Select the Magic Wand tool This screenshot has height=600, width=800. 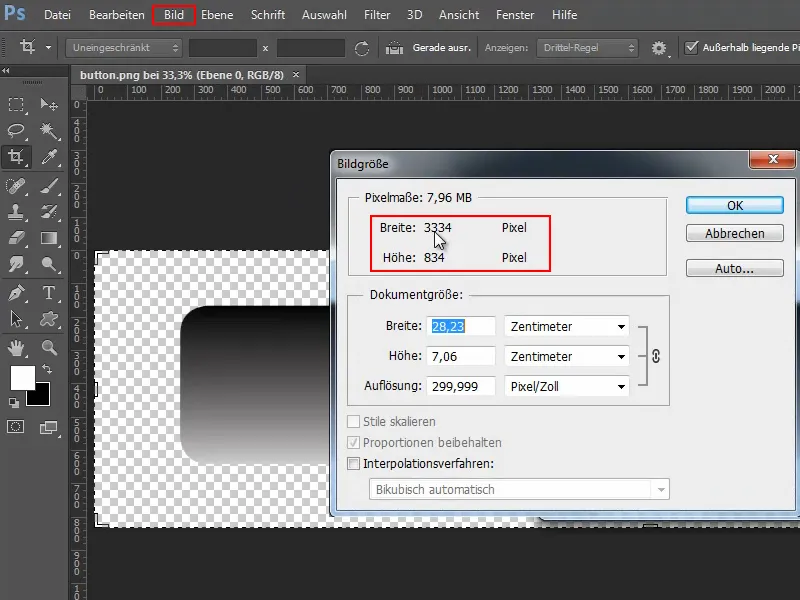(x=49, y=131)
